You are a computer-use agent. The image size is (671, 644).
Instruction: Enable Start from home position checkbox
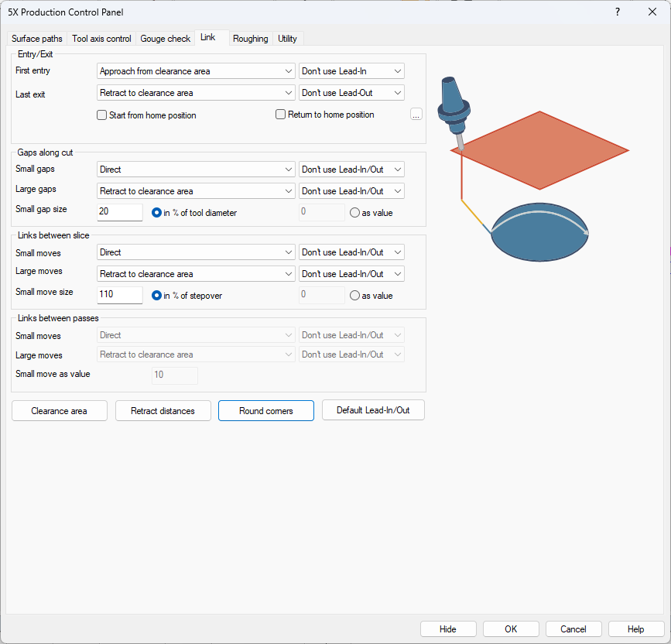(x=102, y=115)
